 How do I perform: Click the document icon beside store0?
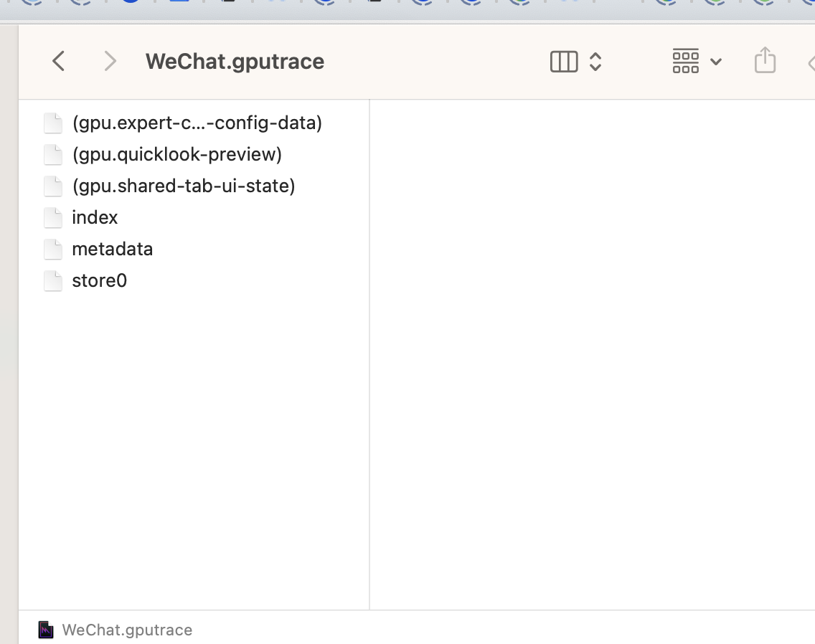tap(53, 281)
